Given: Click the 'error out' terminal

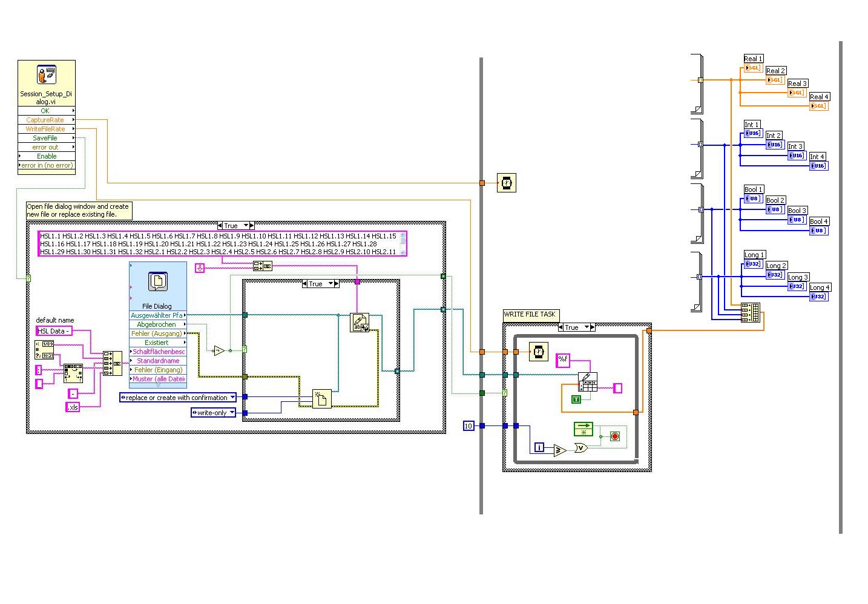Looking at the screenshot, I should tap(47, 147).
